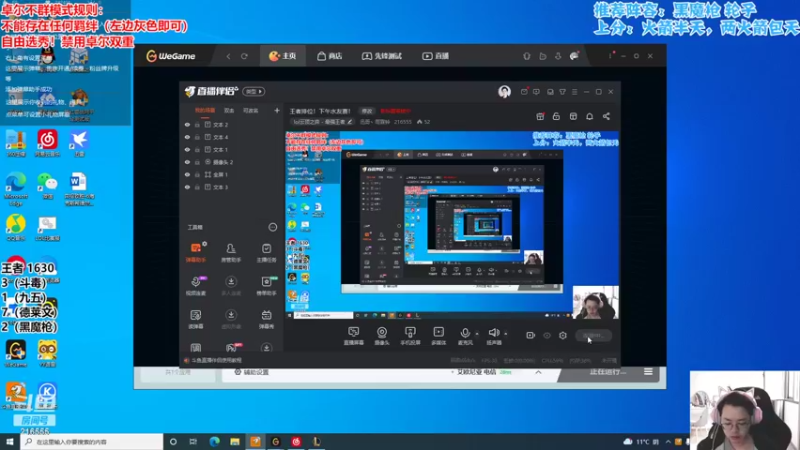Select the second scene tab
The width and height of the screenshot is (800, 450).
tap(229, 111)
